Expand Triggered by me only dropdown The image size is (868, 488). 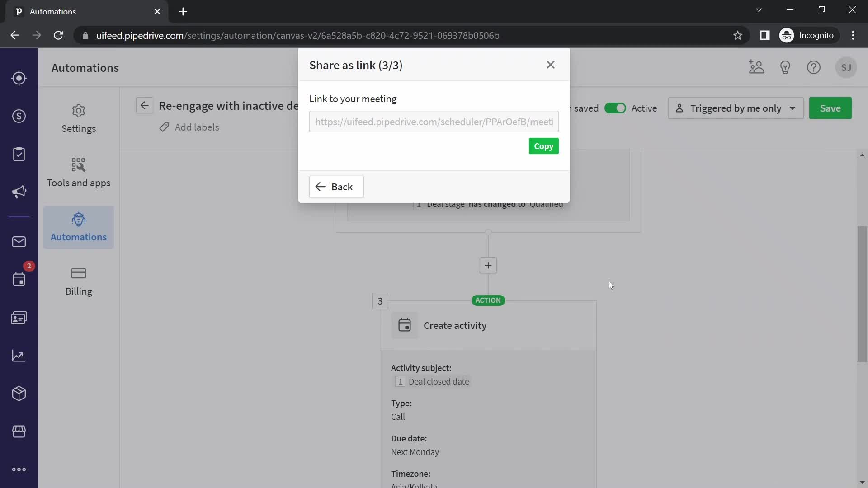[793, 108]
